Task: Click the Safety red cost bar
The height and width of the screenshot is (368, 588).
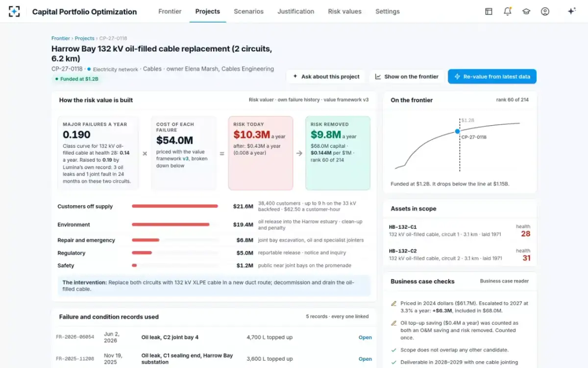Action: coord(134,265)
